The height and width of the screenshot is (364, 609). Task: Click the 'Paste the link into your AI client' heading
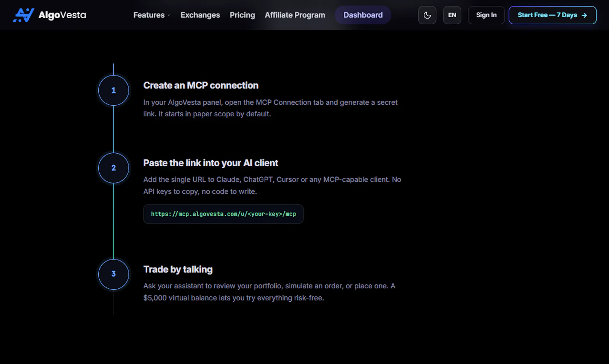tap(211, 163)
